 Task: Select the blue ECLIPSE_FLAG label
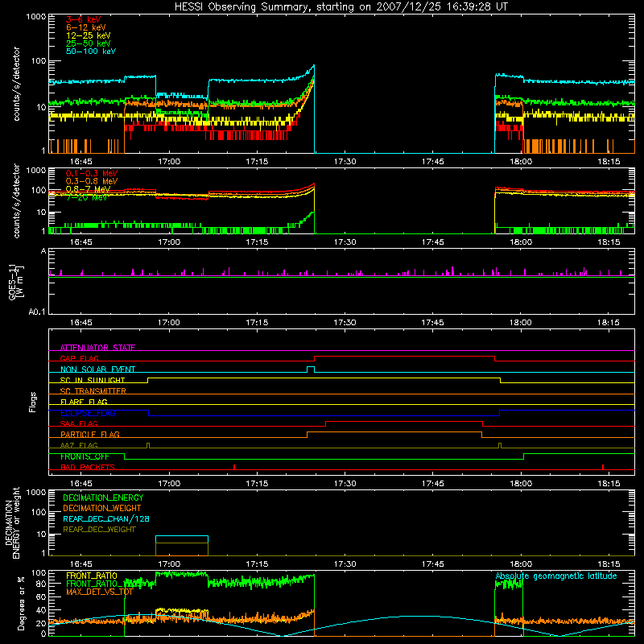(x=88, y=413)
